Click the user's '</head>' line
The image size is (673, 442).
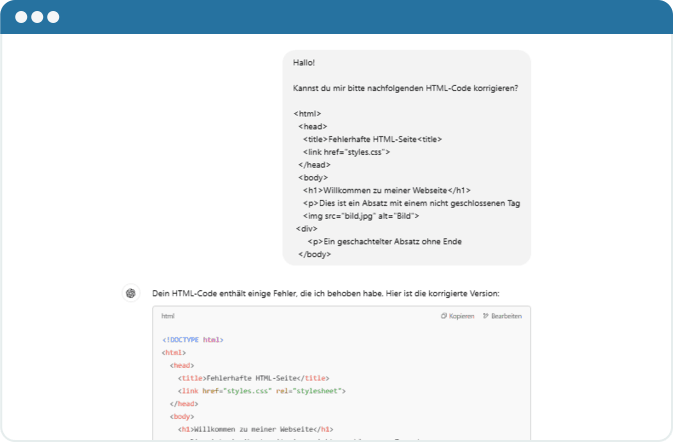point(315,165)
